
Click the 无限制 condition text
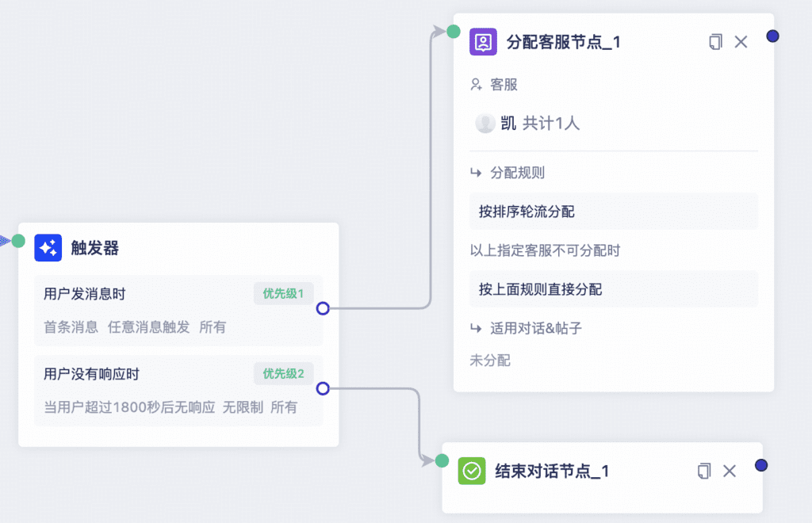coord(243,407)
